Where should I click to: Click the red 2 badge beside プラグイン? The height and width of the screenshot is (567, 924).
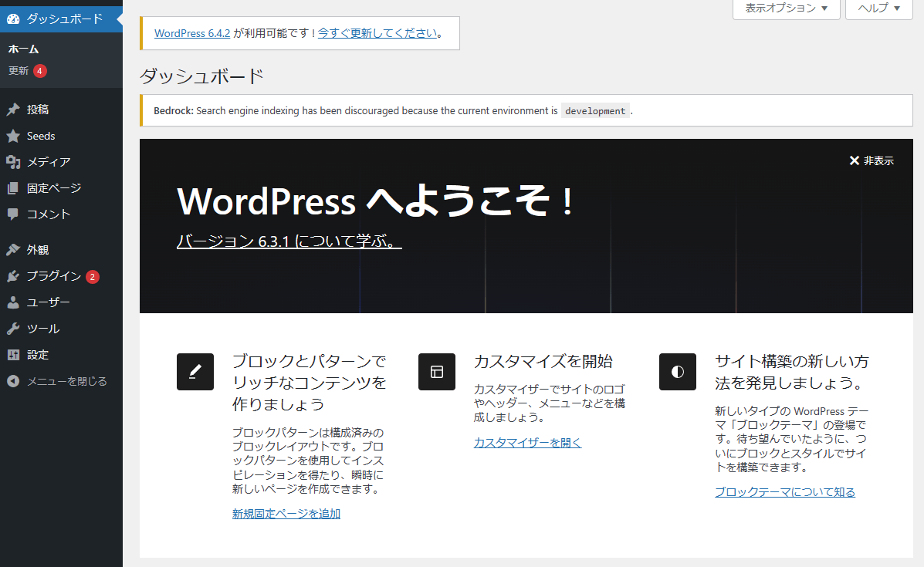tap(93, 276)
